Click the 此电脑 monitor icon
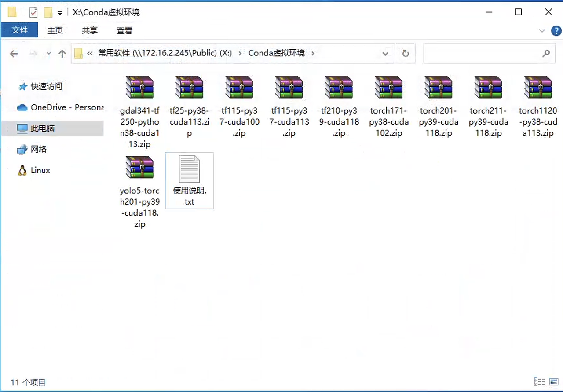This screenshot has width=563, height=392. [x=22, y=128]
